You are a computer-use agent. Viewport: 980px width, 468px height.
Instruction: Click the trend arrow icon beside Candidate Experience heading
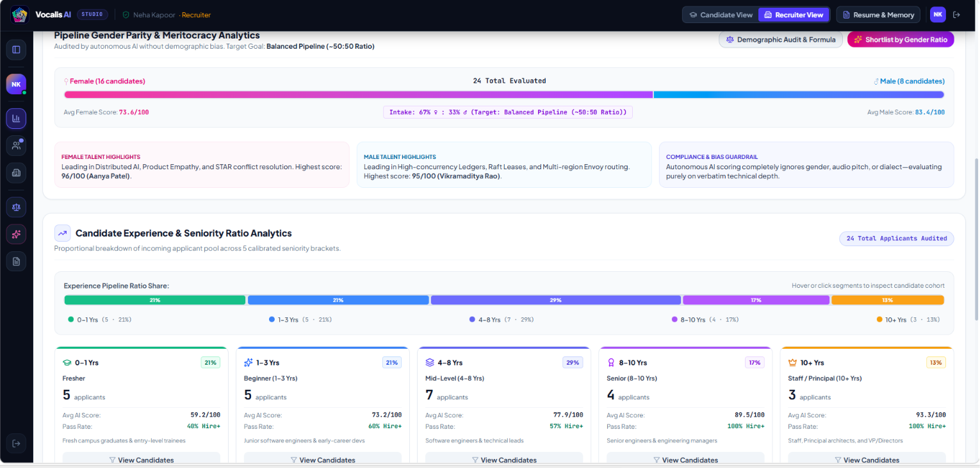(63, 233)
